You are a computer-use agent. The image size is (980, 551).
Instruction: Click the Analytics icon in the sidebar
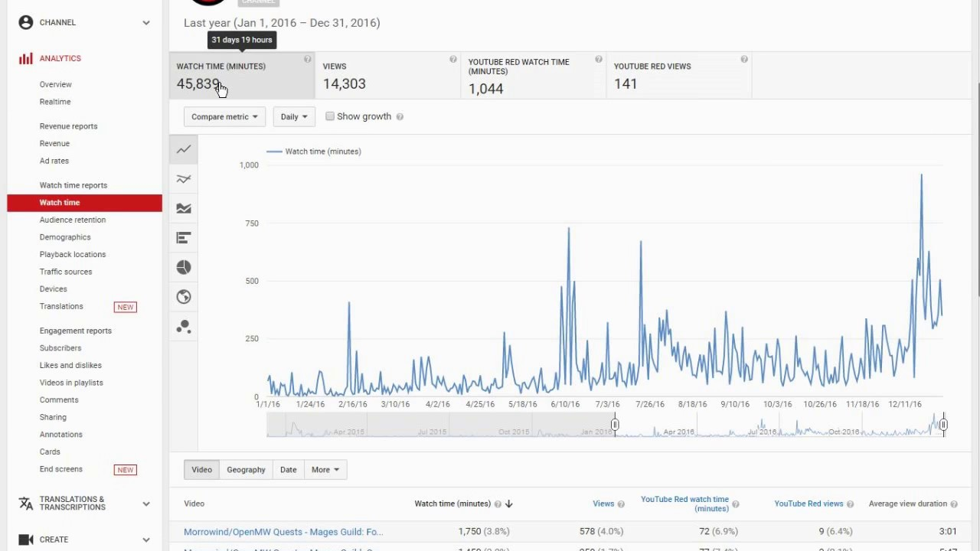[25, 58]
